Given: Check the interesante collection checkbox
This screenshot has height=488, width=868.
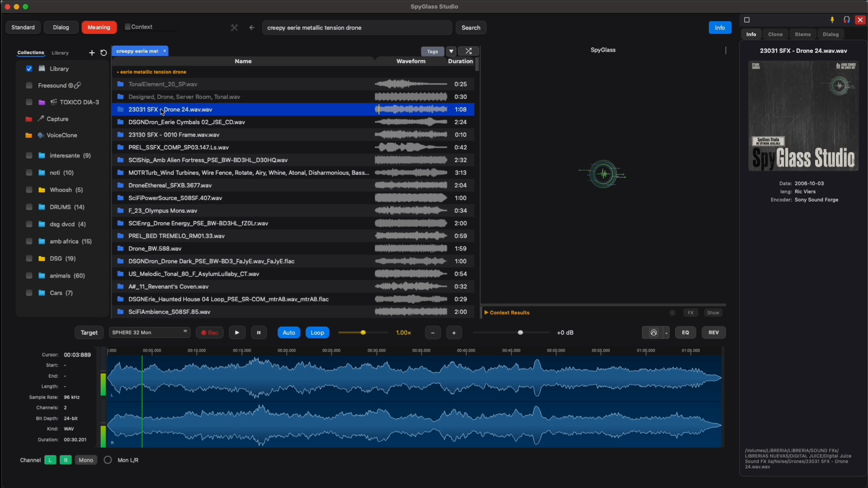Looking at the screenshot, I should click(x=29, y=155).
